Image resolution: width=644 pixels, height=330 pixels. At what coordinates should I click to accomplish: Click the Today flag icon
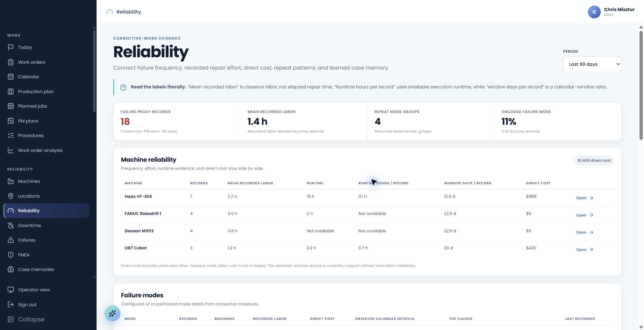click(x=11, y=47)
